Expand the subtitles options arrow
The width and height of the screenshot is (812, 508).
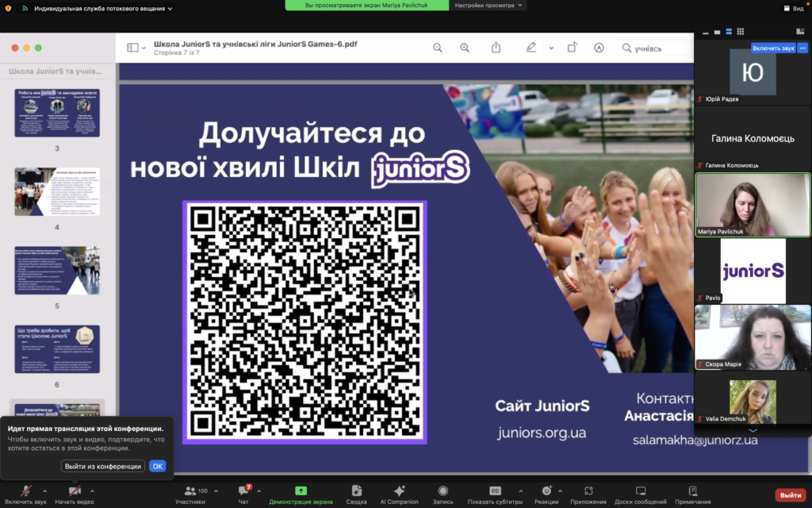point(521,491)
